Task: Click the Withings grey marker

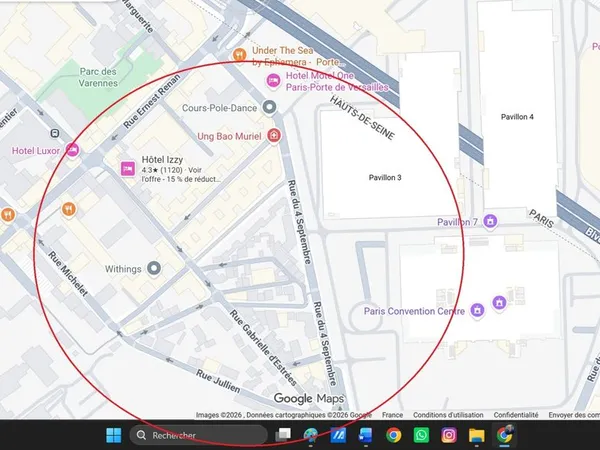Action: click(x=154, y=268)
